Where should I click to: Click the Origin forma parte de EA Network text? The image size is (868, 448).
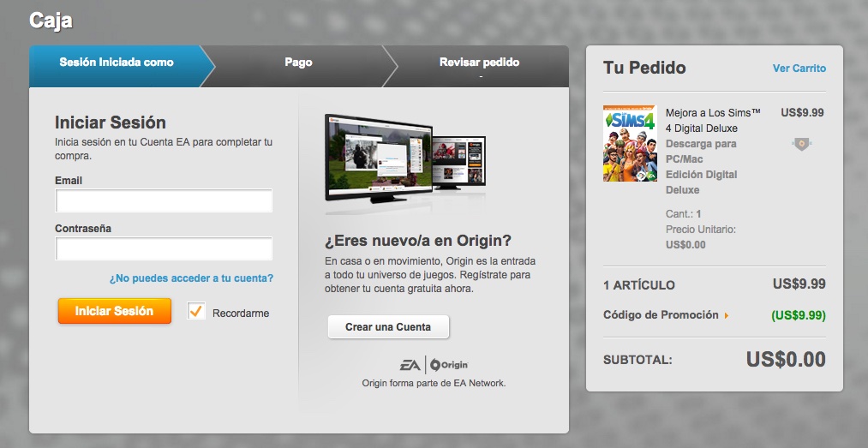click(x=434, y=383)
